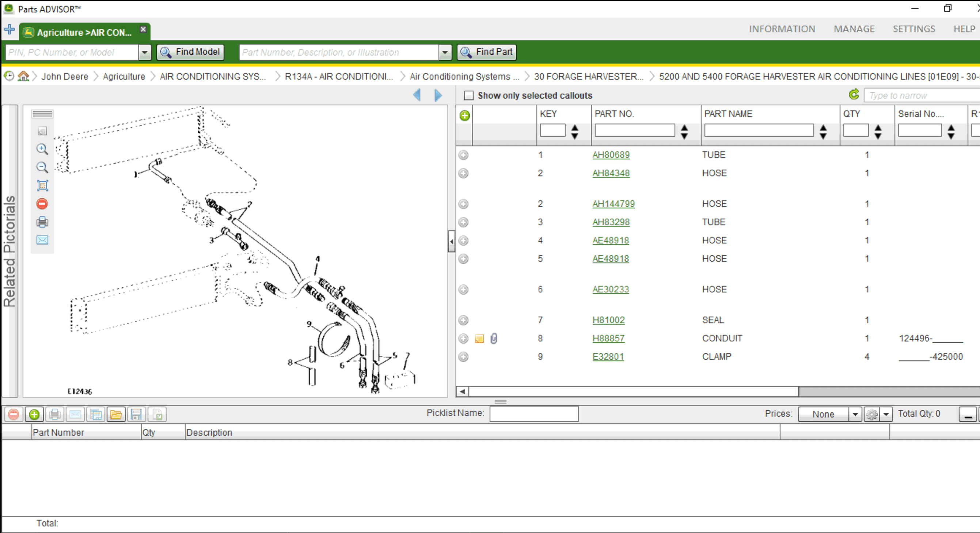Click the open picklist folder icon
Image resolution: width=980 pixels, height=533 pixels.
116,414
